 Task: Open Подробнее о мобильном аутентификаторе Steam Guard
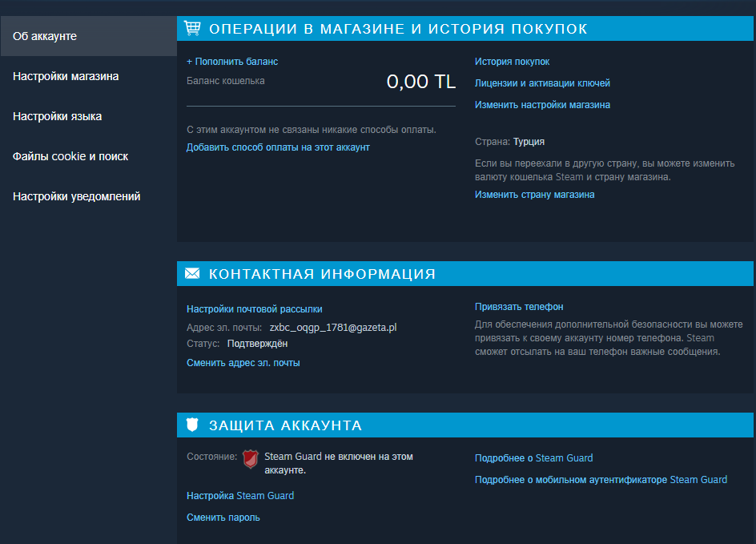[601, 480]
